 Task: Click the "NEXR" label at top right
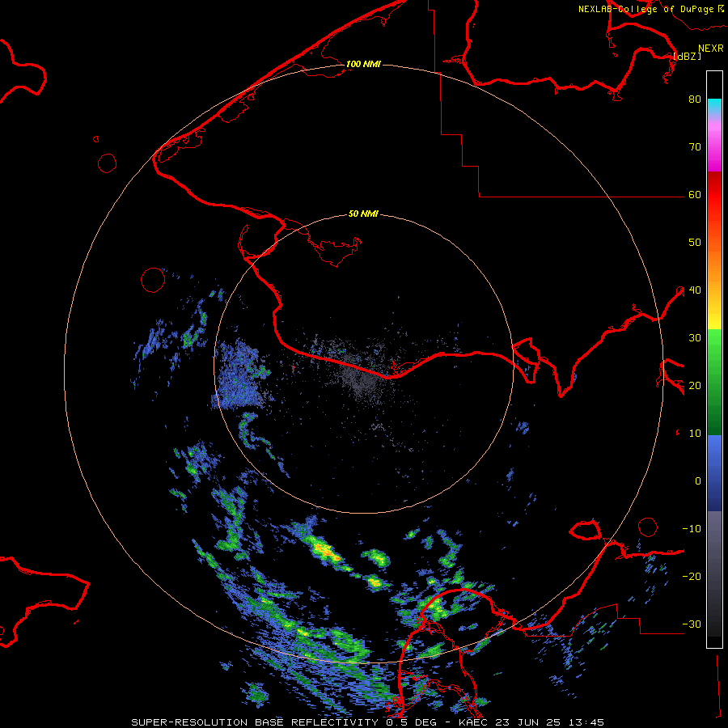pyautogui.click(x=711, y=49)
